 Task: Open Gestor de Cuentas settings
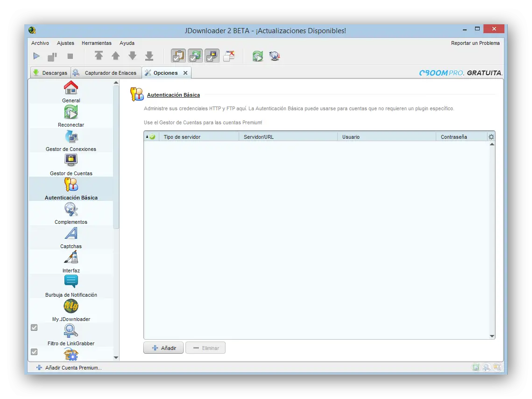tap(71, 164)
